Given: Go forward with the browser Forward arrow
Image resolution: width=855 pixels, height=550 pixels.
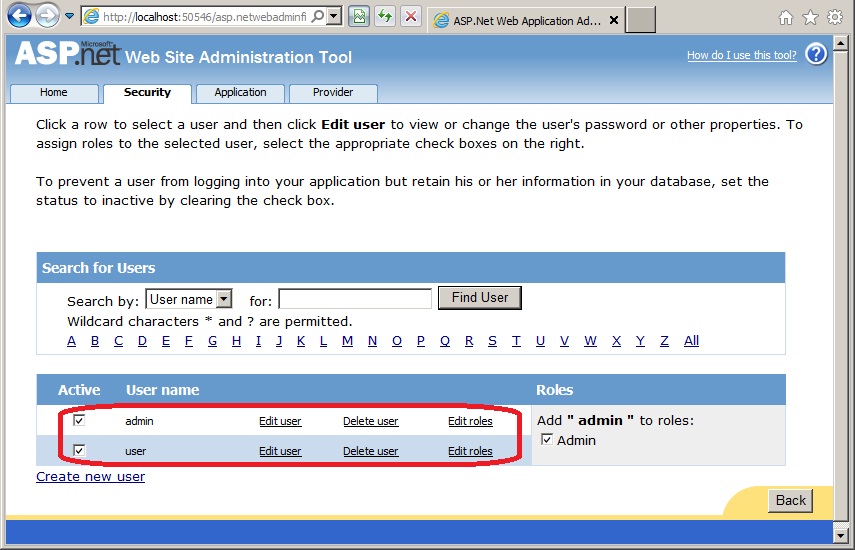Looking at the screenshot, I should click(x=47, y=15).
